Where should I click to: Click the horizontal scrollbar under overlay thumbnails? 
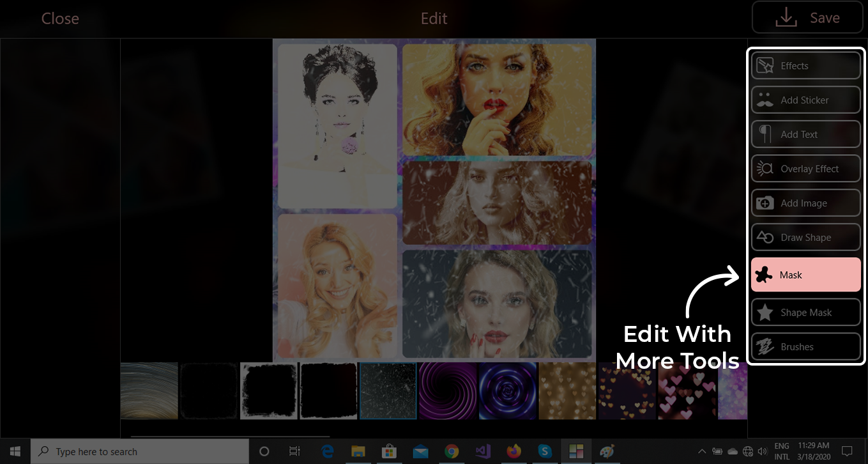point(230,437)
